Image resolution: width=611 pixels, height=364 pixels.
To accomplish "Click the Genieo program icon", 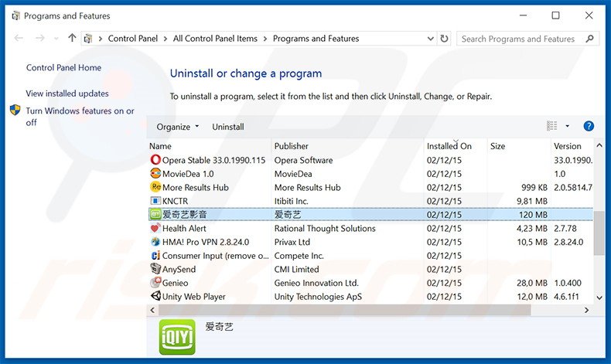I will [155, 283].
